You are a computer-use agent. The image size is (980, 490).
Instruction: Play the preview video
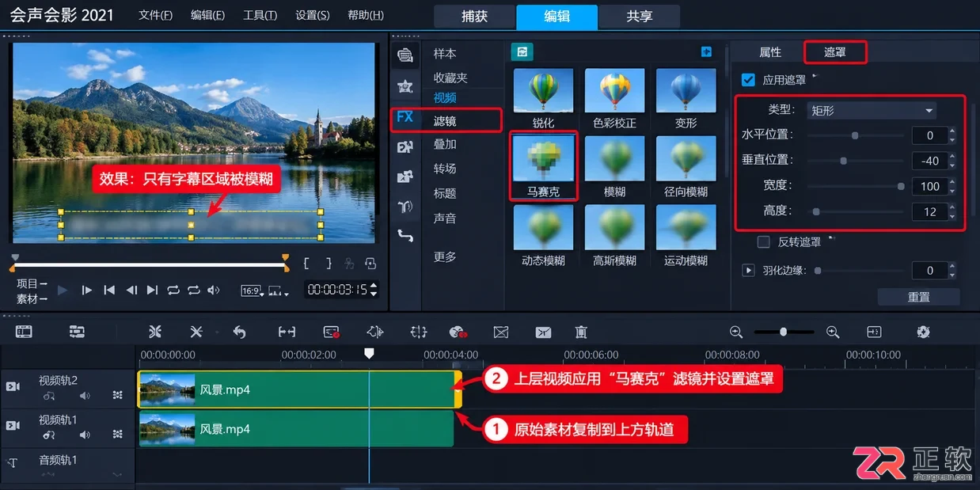coord(64,291)
